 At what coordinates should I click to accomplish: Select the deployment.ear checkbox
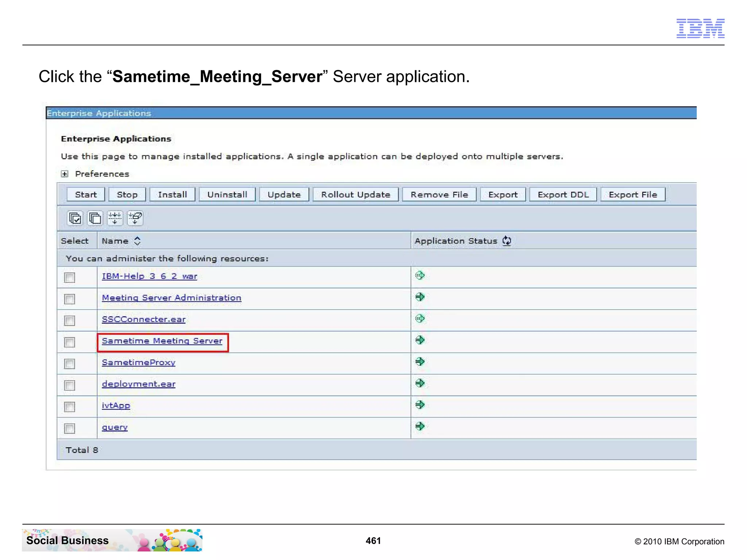coord(69,385)
